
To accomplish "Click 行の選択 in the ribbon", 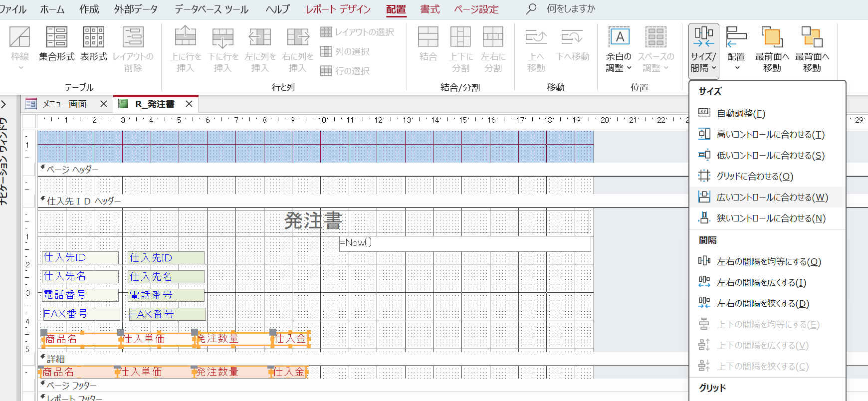I will (x=345, y=71).
